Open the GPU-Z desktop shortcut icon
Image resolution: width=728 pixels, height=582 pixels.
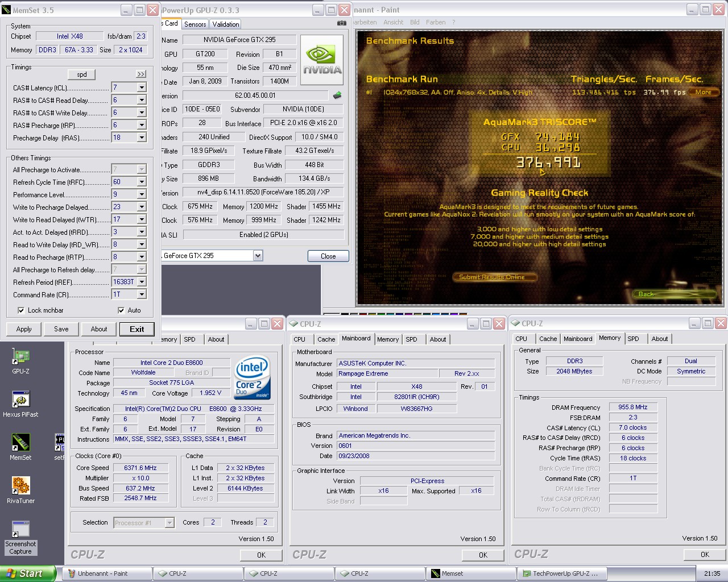coord(20,356)
